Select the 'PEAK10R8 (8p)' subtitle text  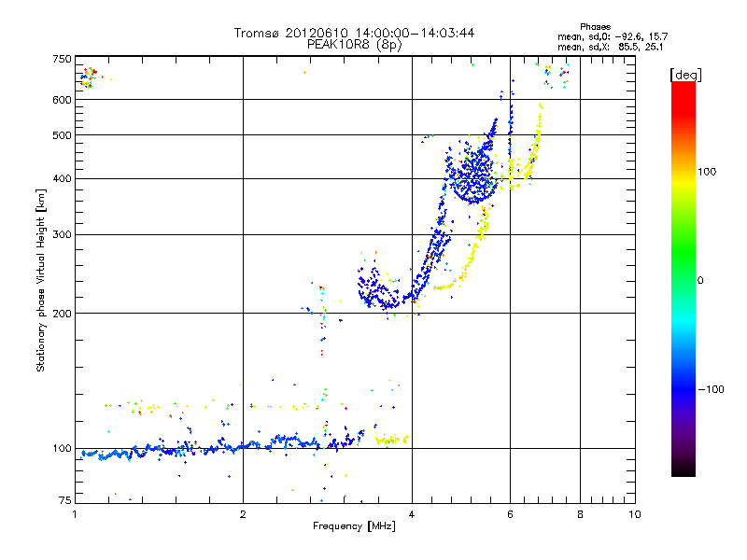coord(355,45)
